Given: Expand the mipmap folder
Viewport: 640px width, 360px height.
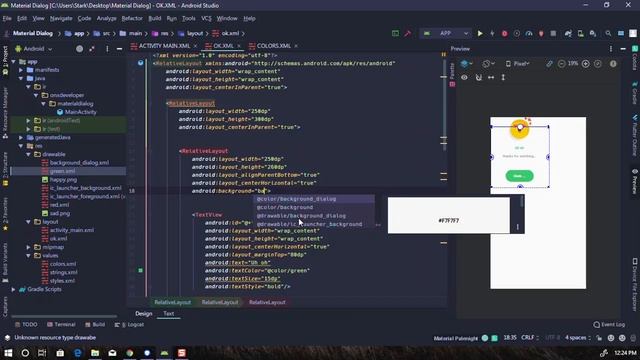Looking at the screenshot, I should coord(29,247).
